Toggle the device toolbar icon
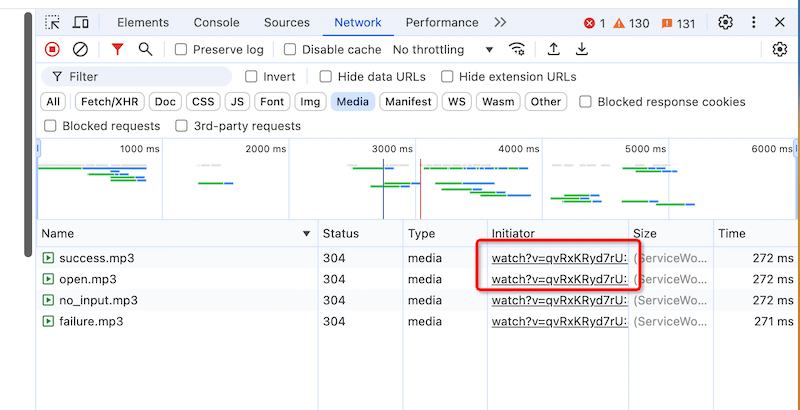Screen dimensions: 800x410 (81, 22)
